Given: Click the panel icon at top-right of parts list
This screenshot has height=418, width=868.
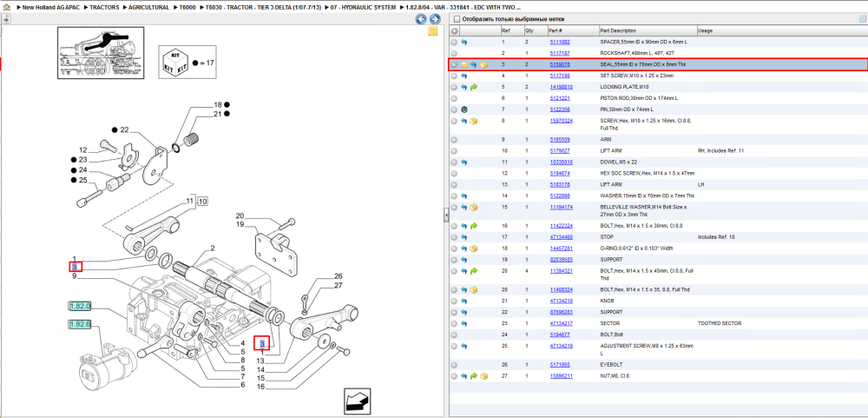Looking at the screenshot, I should pyautogui.click(x=863, y=19).
